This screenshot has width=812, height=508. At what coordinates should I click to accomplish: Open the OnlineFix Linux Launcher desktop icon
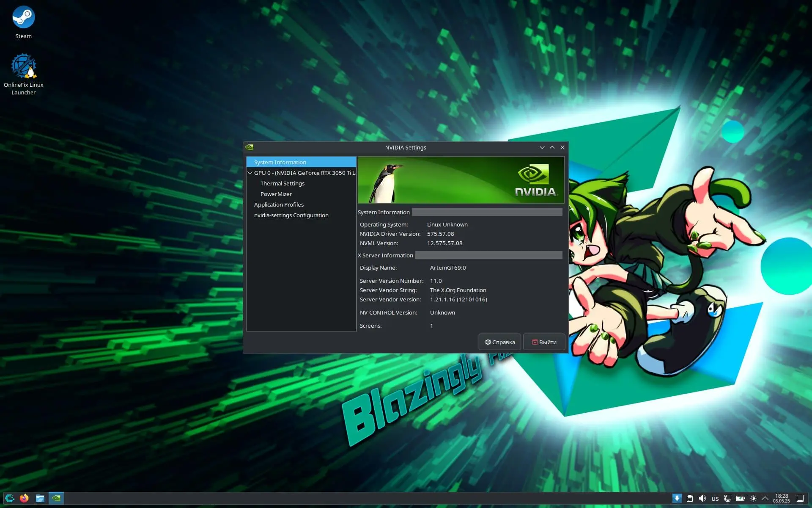[x=23, y=66]
